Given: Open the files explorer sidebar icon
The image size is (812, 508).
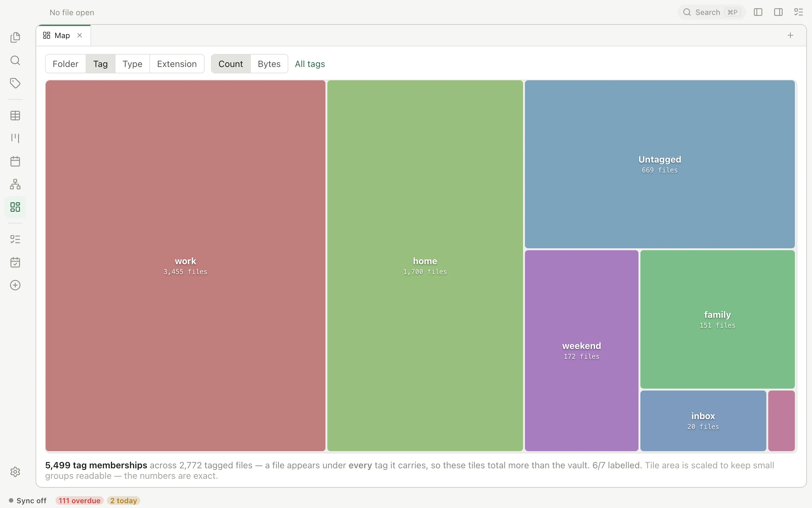Looking at the screenshot, I should pyautogui.click(x=15, y=37).
